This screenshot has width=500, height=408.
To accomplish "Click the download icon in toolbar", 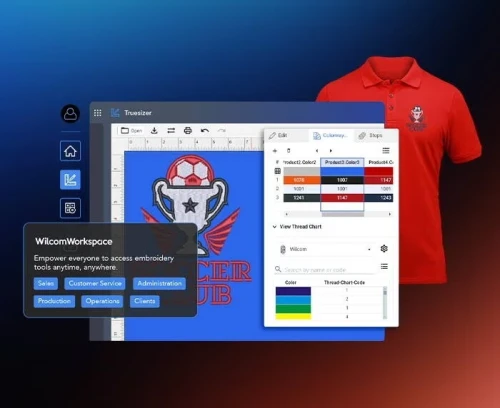I will pyautogui.click(x=154, y=131).
